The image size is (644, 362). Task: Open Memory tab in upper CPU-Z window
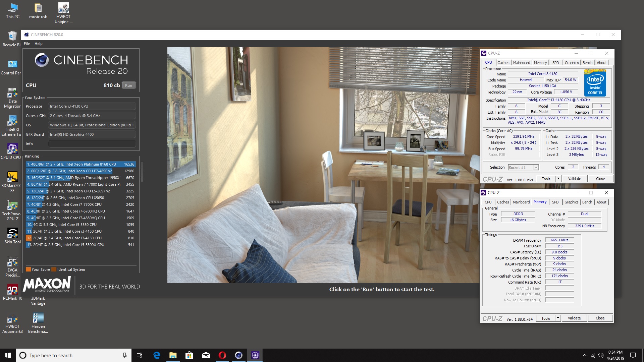click(540, 63)
